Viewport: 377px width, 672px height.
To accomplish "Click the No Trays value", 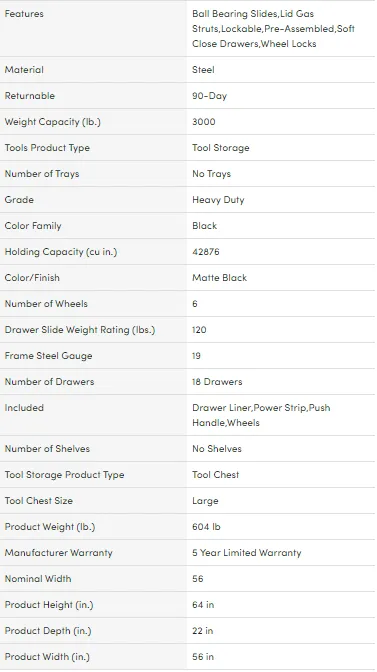I will coord(211,174).
